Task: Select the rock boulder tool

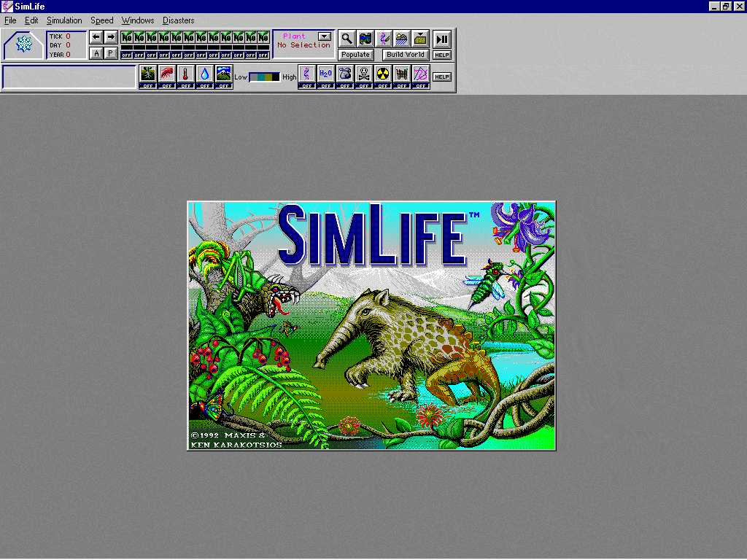Action: coord(345,74)
